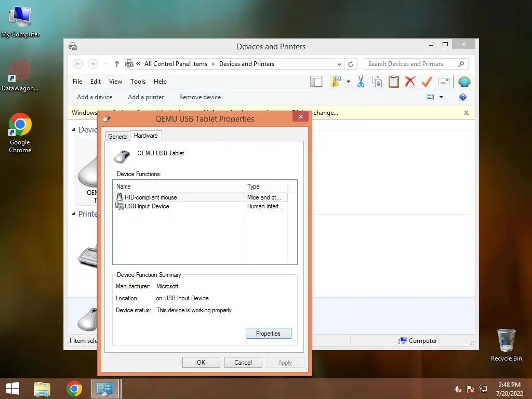Launch Google Chrome from the desktop
Viewport: 532px width, 399px height.
click(x=20, y=133)
